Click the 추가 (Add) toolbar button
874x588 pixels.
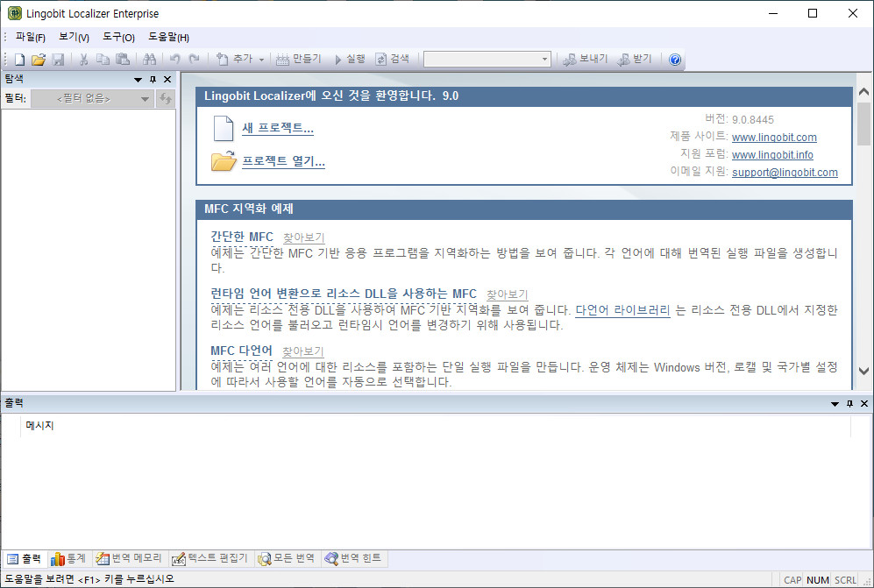235,59
